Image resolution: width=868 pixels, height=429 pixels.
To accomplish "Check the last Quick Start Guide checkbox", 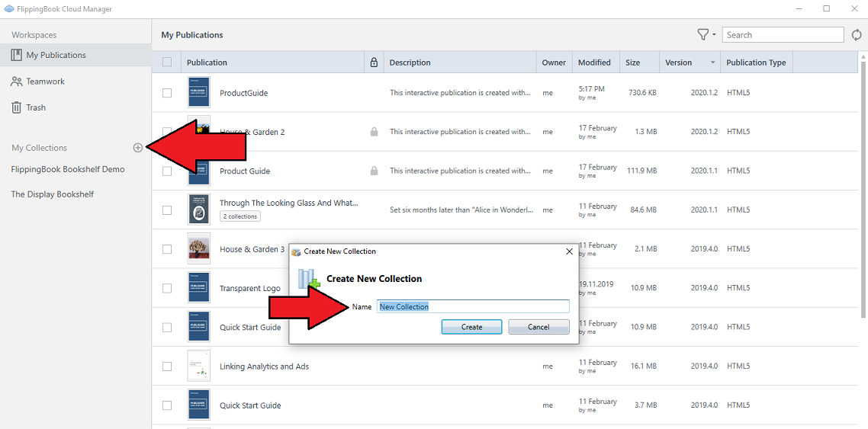I will tap(166, 405).
